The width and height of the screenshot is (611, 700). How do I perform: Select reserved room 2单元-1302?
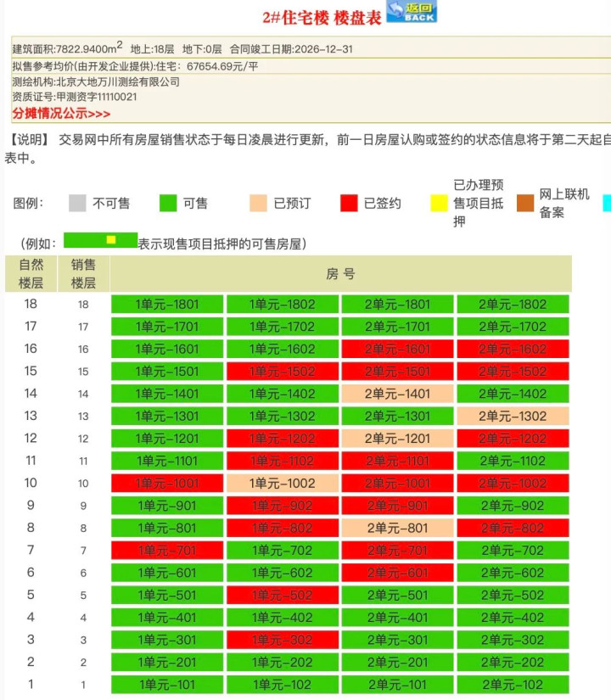(x=513, y=416)
